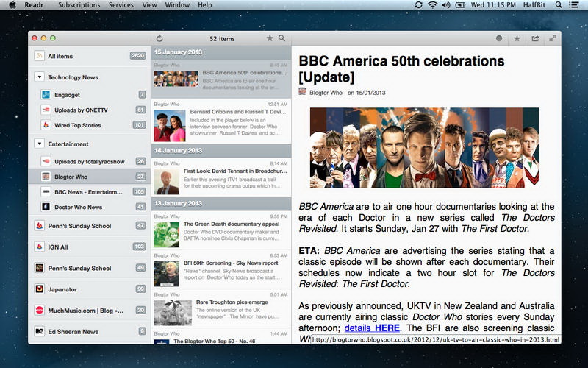Screen dimensions: 588x368
Task: Toggle the read/unread circle indicator
Action: point(499,38)
